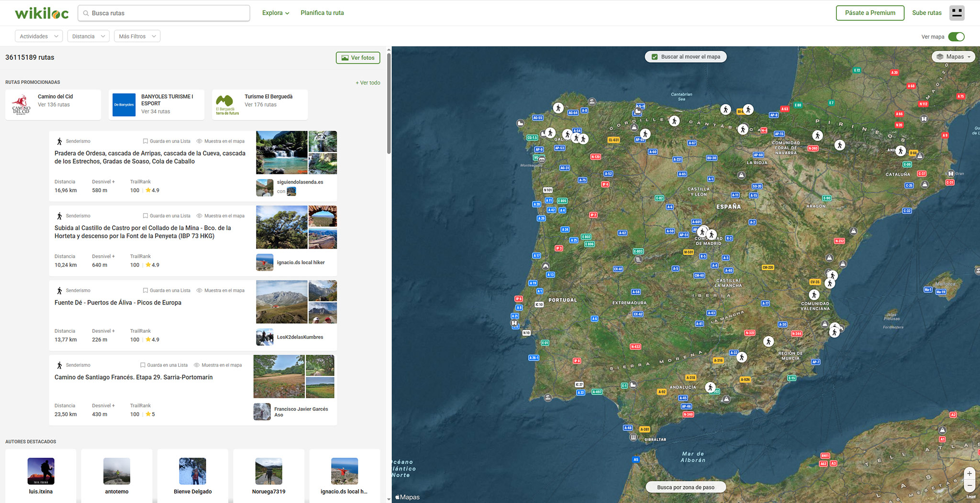Open the Explora menu

[276, 13]
